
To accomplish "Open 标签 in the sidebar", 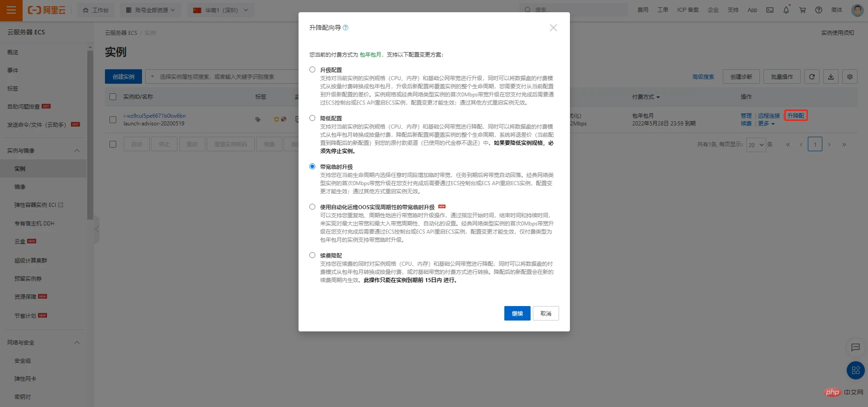I will tap(13, 89).
